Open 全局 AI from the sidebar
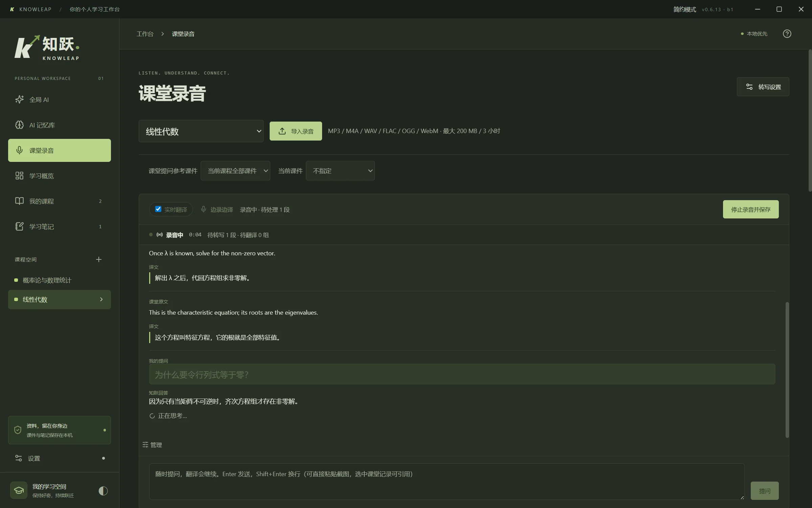 coord(59,100)
